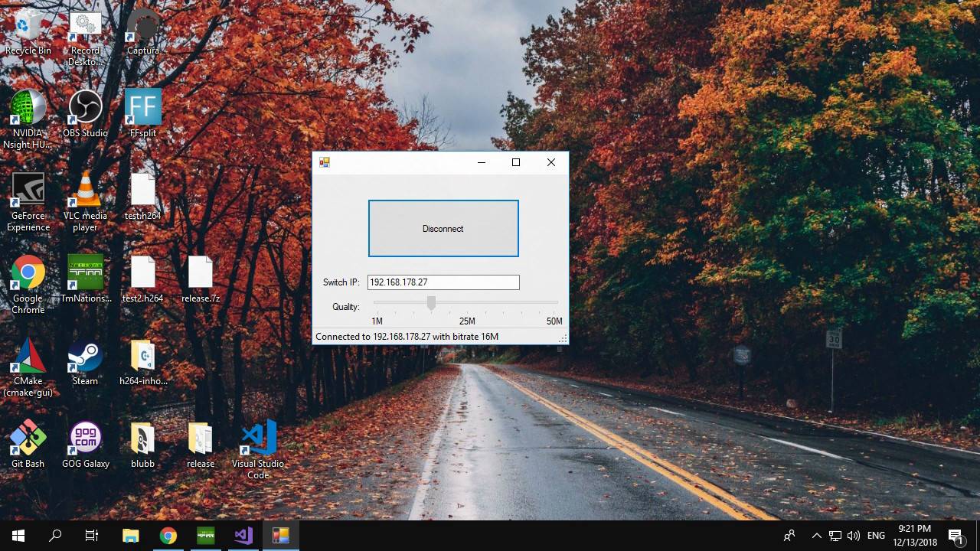
Task: Select the CMake (cmake-gui) icon
Action: point(28,358)
